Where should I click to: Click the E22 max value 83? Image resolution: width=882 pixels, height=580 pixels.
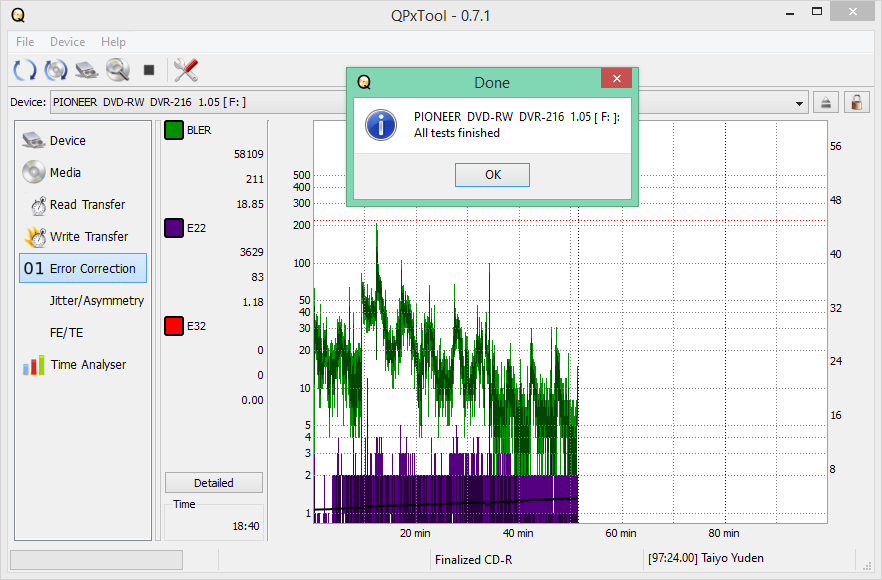click(258, 277)
